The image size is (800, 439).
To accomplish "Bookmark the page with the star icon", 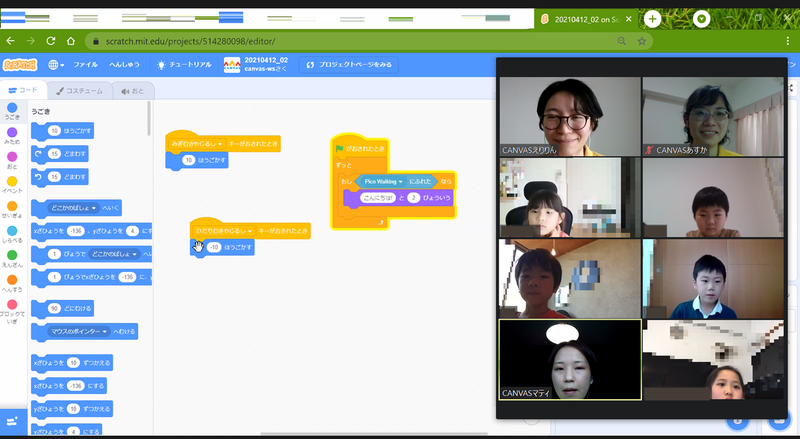I will coord(642,41).
